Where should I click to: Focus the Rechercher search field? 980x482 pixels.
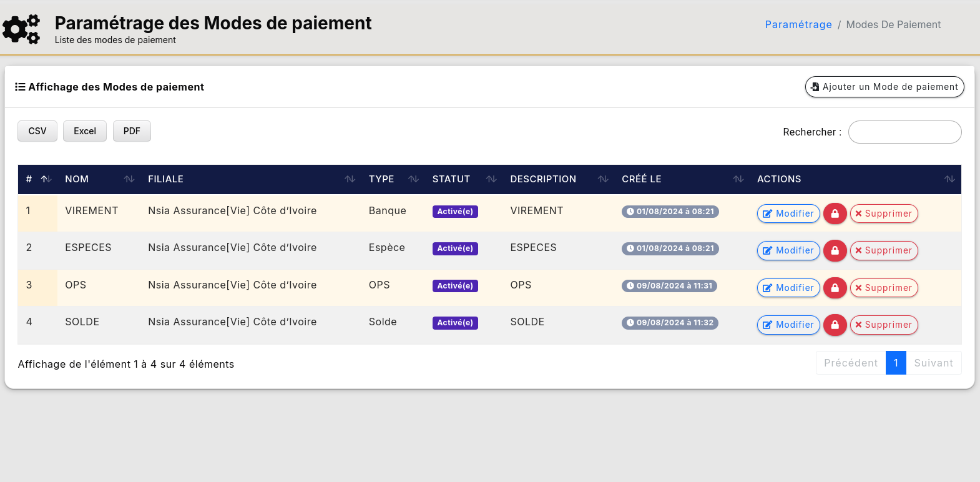point(904,132)
